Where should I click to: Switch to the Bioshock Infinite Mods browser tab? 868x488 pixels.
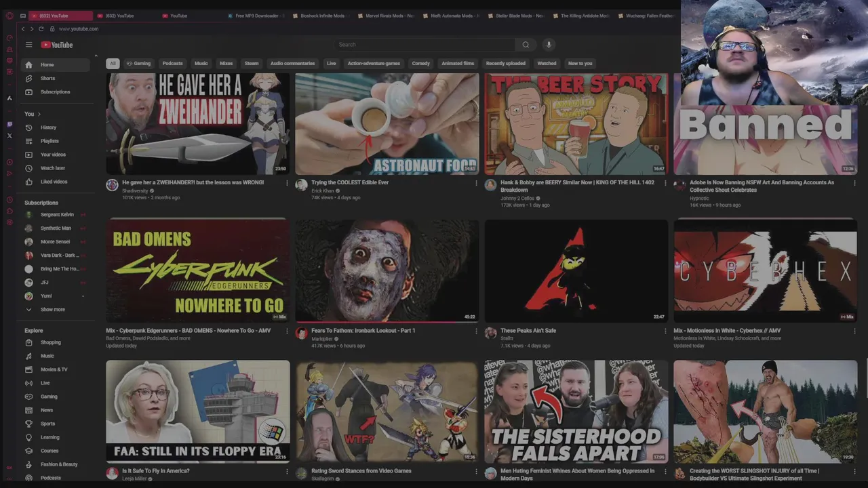click(322, 16)
